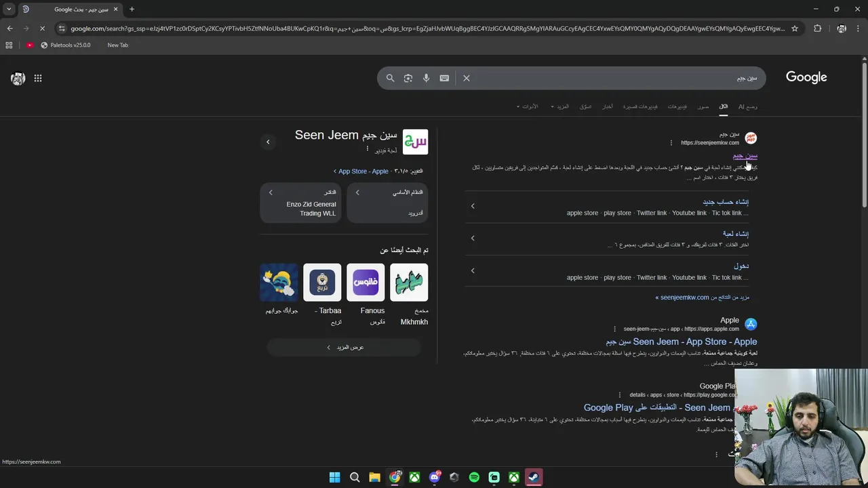The width and height of the screenshot is (868, 488).
Task: Click the Seen Jeem logo in knowledge panel
Action: tap(415, 142)
